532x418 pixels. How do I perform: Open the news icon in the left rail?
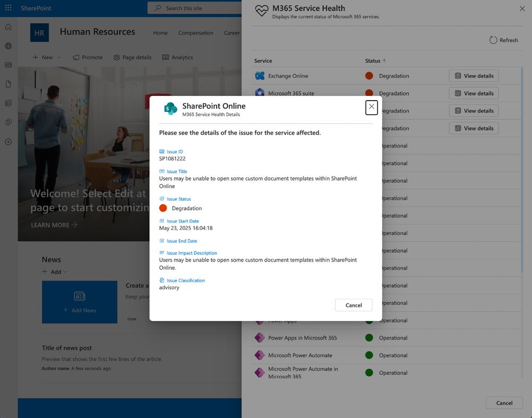pyautogui.click(x=9, y=65)
